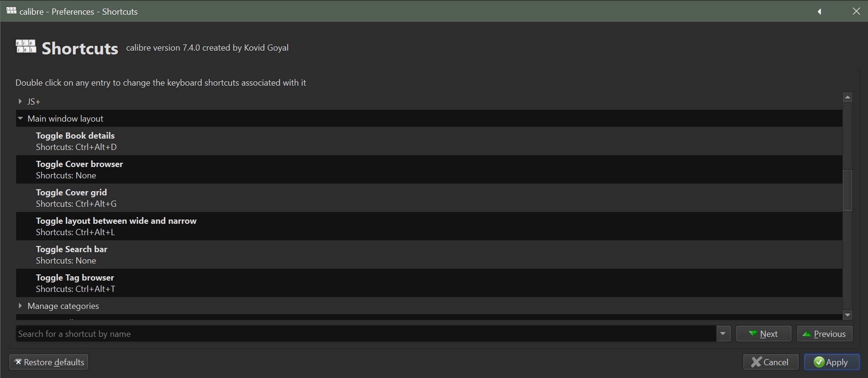Screen dimensions: 868x378
Task: Select the Toggle Cover grid entry
Action: click(429, 198)
